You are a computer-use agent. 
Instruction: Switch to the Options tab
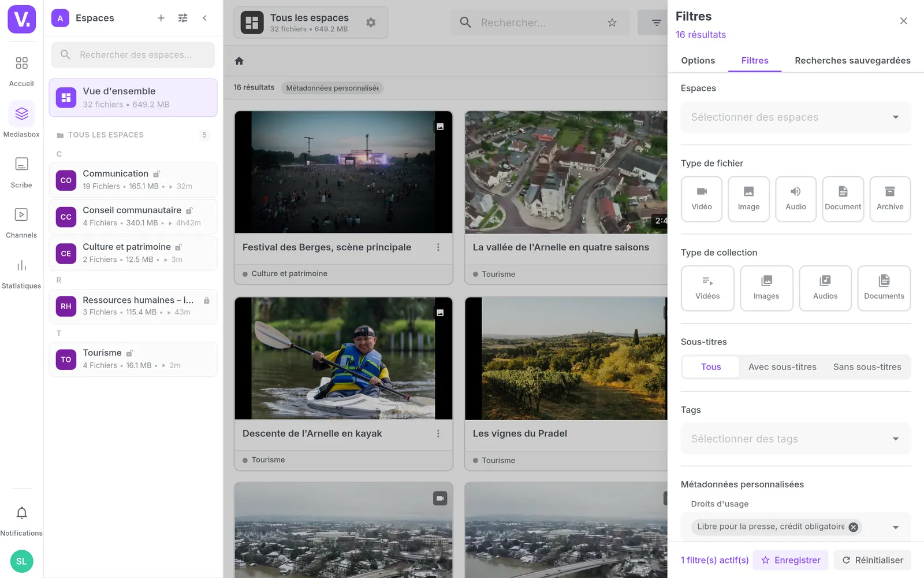pyautogui.click(x=698, y=61)
